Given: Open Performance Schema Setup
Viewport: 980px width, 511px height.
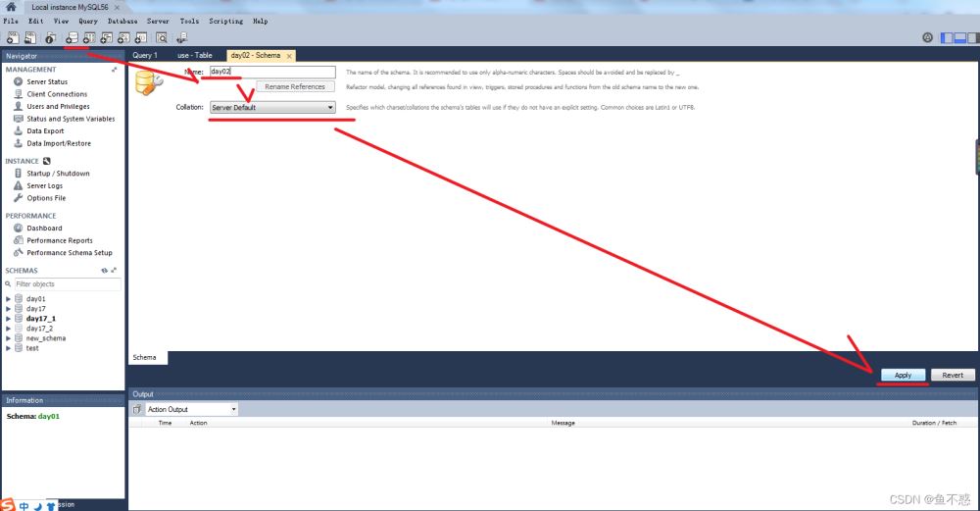Looking at the screenshot, I should tap(70, 253).
